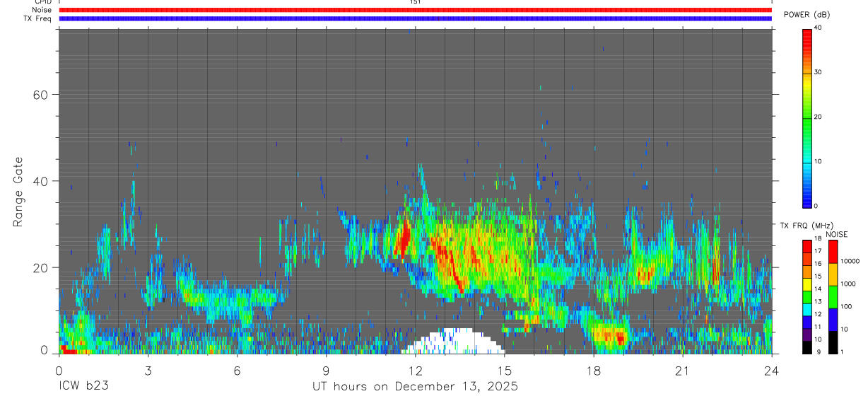Pick the cyan segment of TX FRQ legend

[807, 310]
